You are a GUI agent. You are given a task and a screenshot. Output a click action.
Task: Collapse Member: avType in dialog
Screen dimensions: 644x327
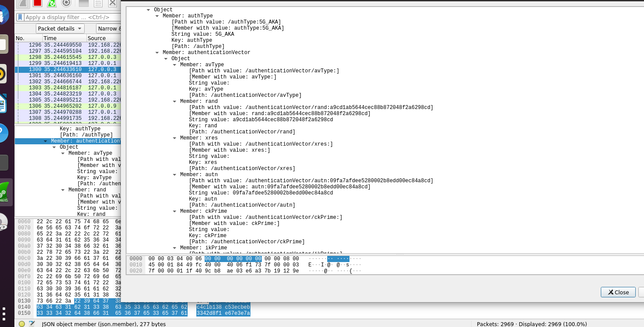click(175, 65)
